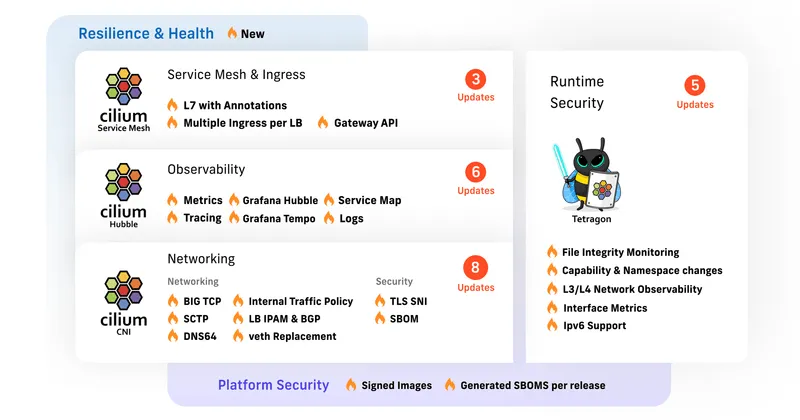Click flame icon next to Grafana Hubble
Screen dimensions: 800x420
234,200
